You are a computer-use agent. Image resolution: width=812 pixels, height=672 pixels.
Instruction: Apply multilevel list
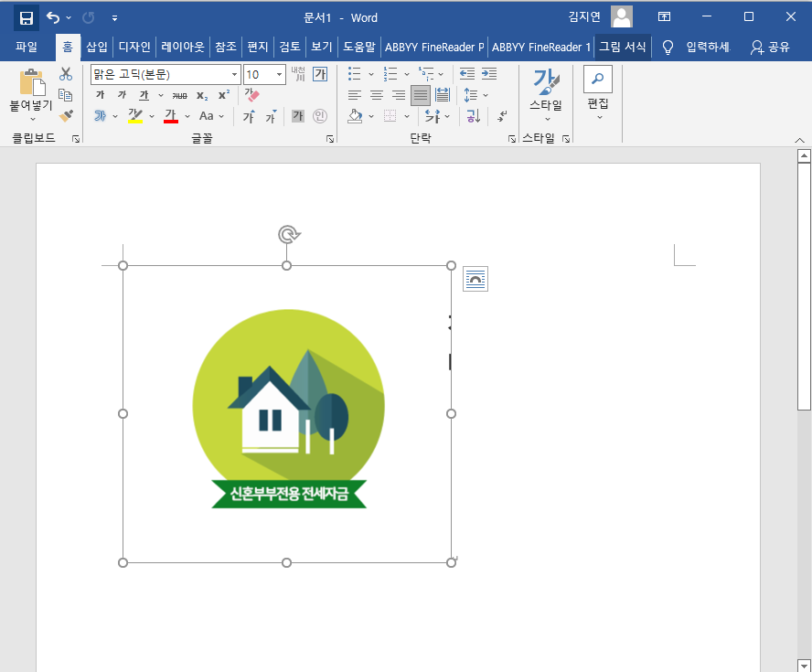click(426, 74)
